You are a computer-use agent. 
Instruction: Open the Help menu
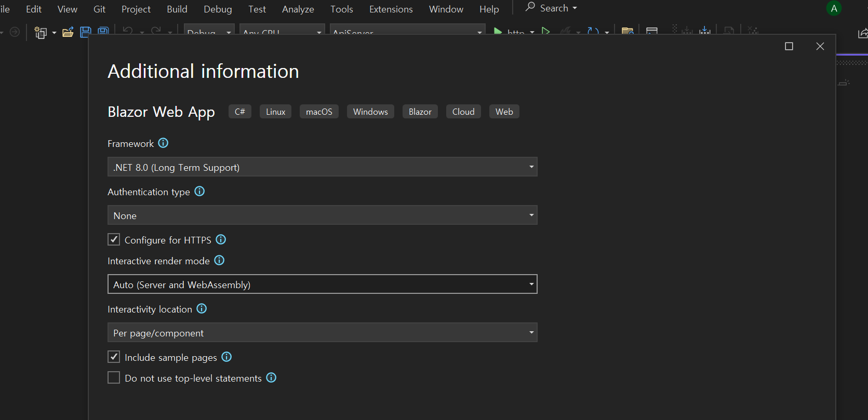click(489, 9)
